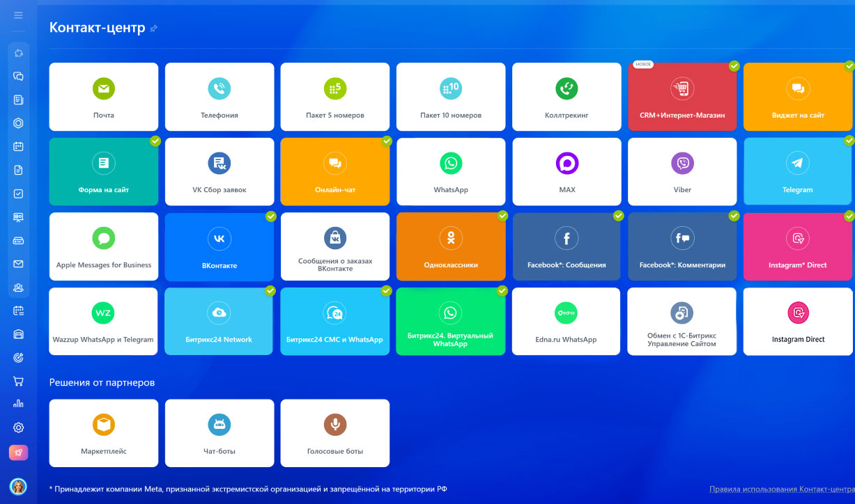Open Правила использования Контакт-центра link

pos(781,489)
